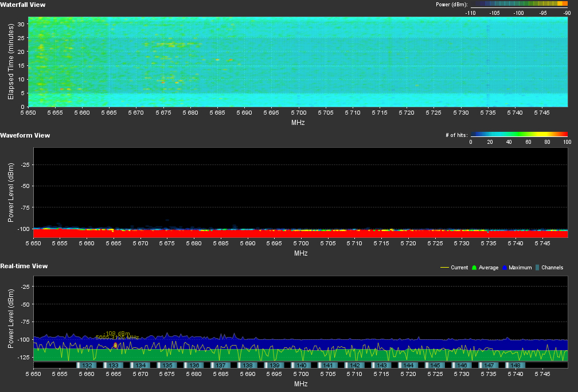This screenshot has height=392, width=578.
Task: Click the peak readout label 5665.3125 MHz
Action: coord(117,338)
